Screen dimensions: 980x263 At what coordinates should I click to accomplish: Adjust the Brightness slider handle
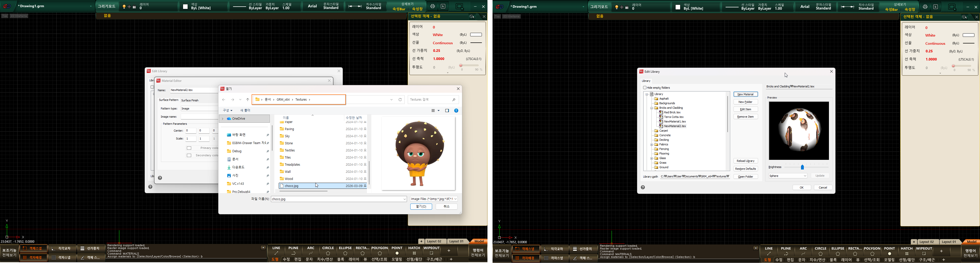point(802,167)
